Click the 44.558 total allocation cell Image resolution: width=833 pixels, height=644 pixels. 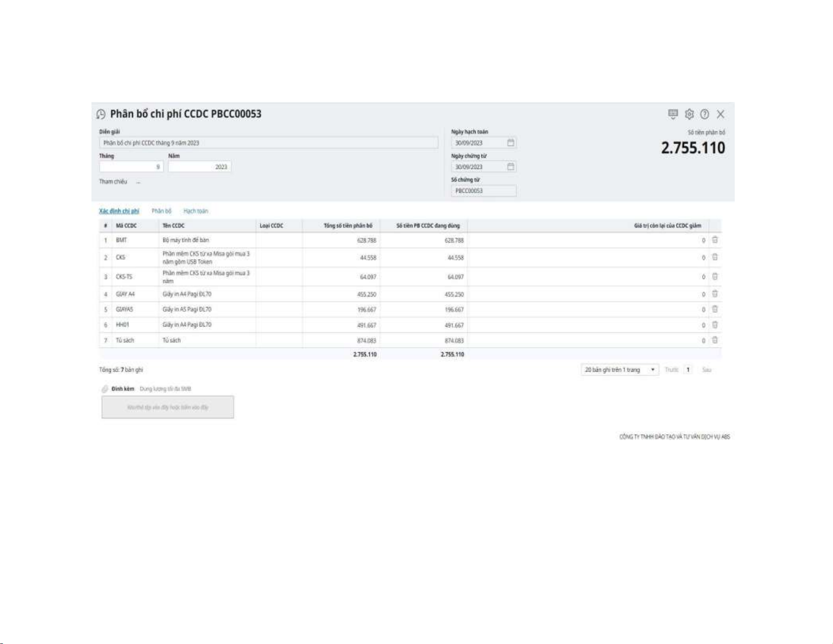coord(341,258)
